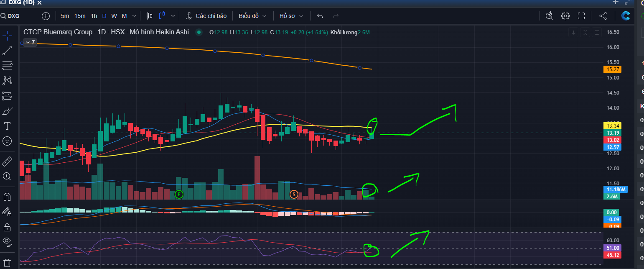Viewport: 644px width, 269px height.
Task: Open chart settings gear icon
Action: click(x=565, y=16)
